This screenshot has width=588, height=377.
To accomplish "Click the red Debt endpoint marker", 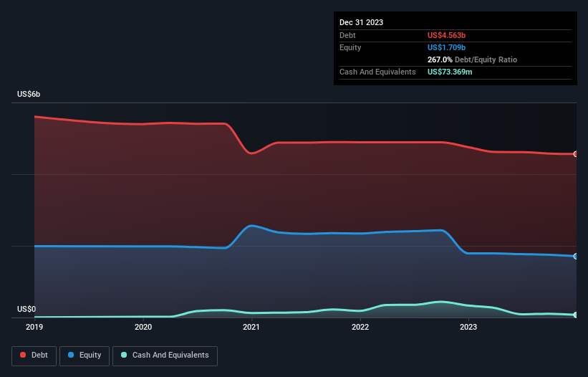I will coord(576,154).
